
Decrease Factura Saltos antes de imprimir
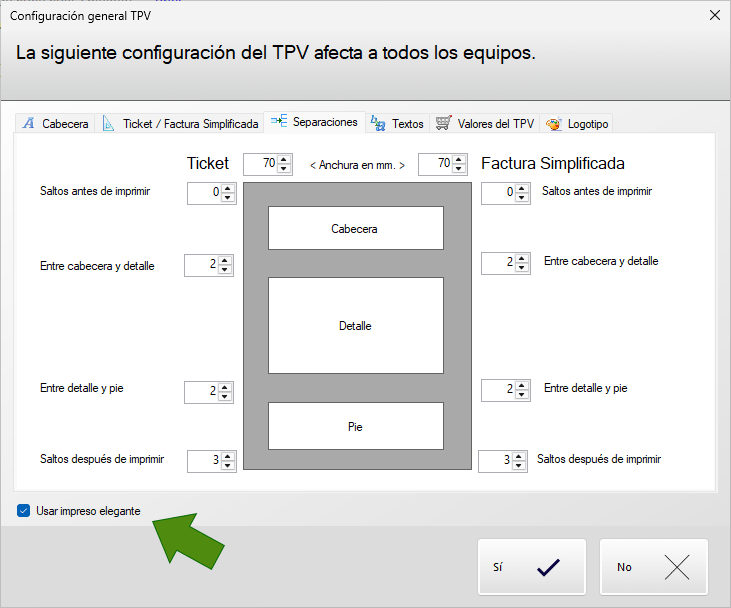coord(522,198)
